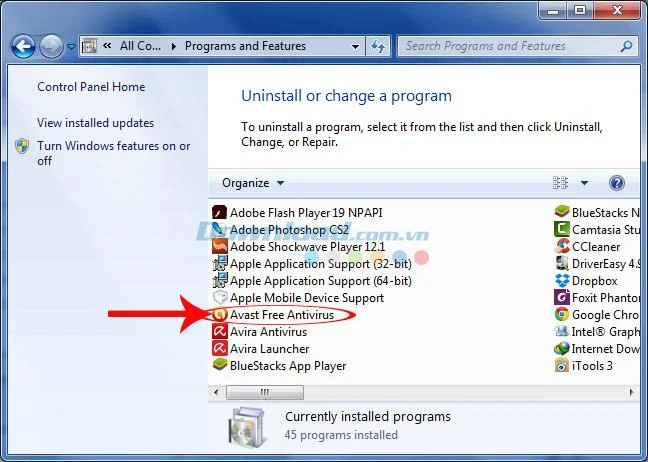Click the Adobe Flash Player 19 NPAPI icon

point(219,212)
